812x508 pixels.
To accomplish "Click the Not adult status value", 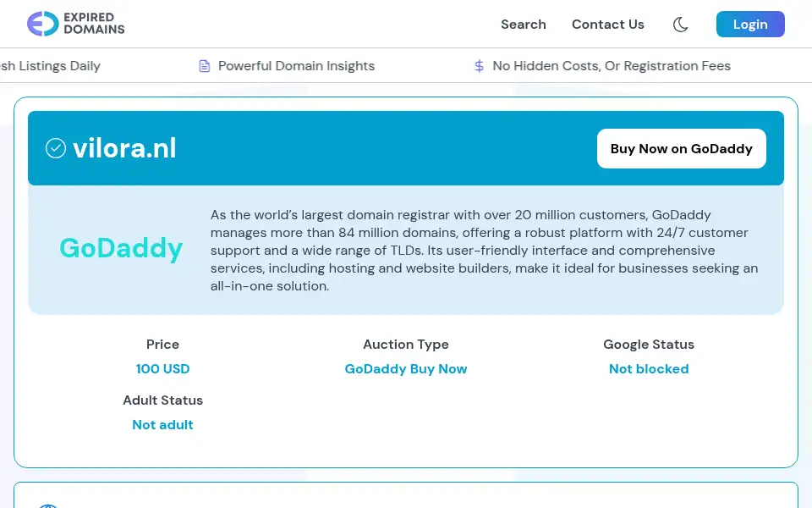I will (x=162, y=425).
